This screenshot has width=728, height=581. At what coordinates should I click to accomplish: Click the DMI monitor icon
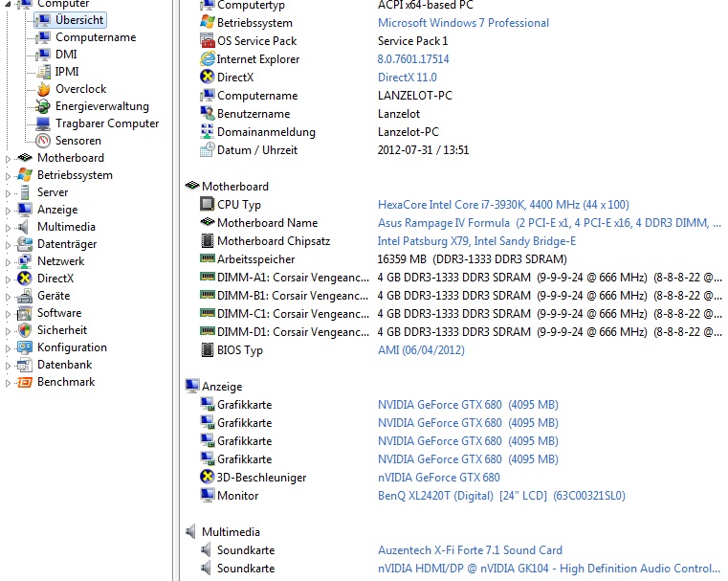click(x=43, y=55)
